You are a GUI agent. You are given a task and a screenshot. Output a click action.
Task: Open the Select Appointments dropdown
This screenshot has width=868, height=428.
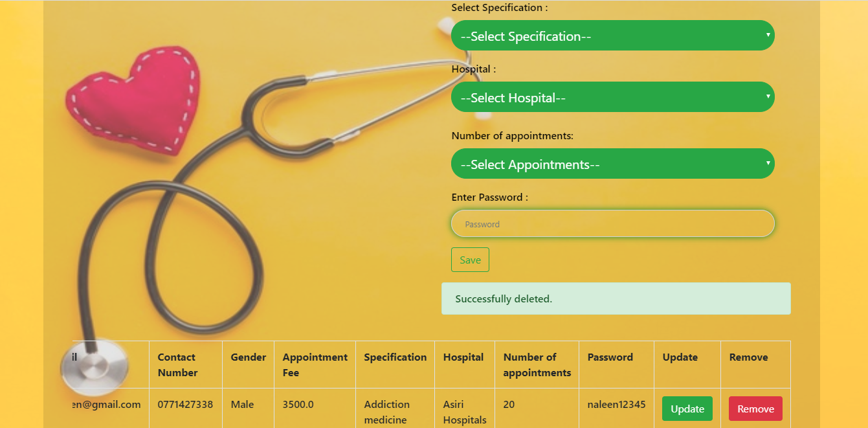[612, 164]
